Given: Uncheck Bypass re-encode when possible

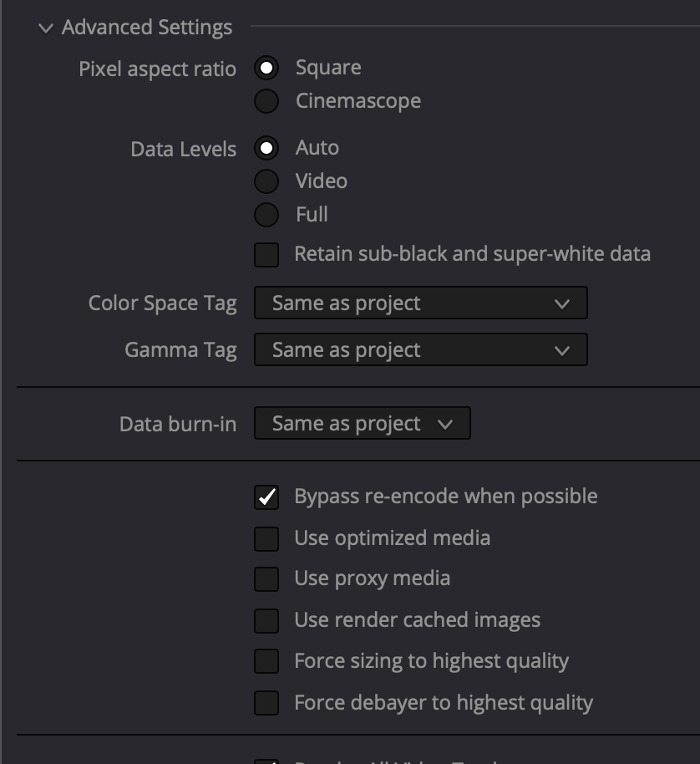Looking at the screenshot, I should (x=266, y=497).
